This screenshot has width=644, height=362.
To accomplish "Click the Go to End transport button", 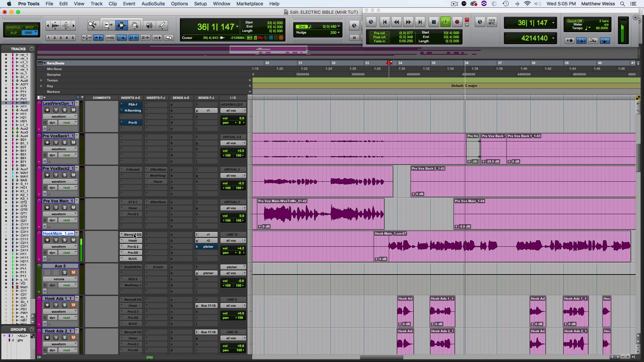I will pos(420,22).
